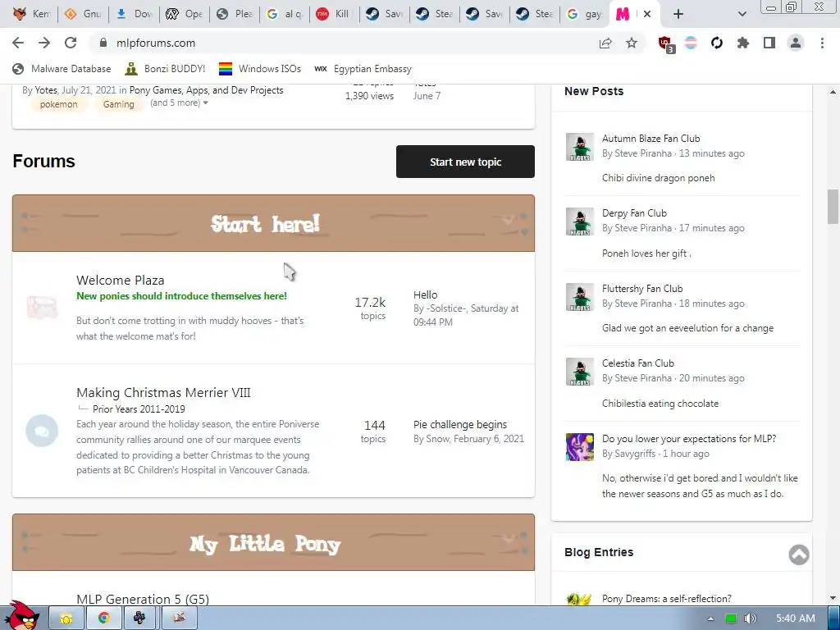Expand the '(and 5 more)' tags list

coord(179,103)
